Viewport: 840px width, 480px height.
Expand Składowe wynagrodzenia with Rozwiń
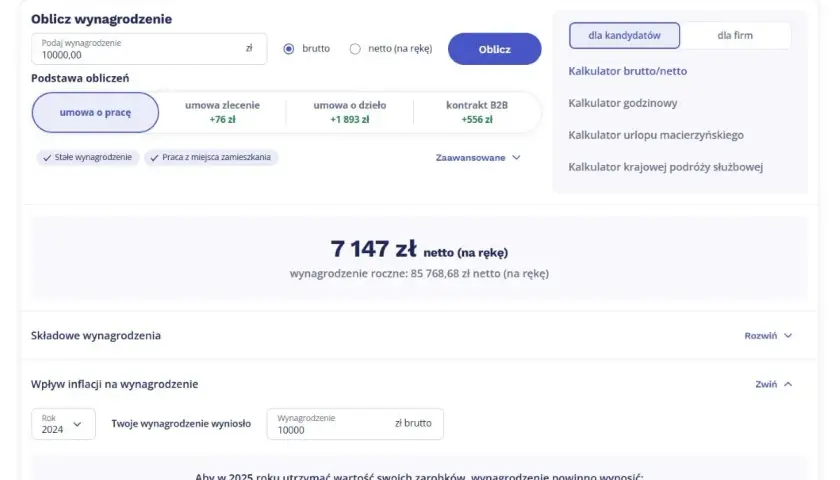click(768, 336)
